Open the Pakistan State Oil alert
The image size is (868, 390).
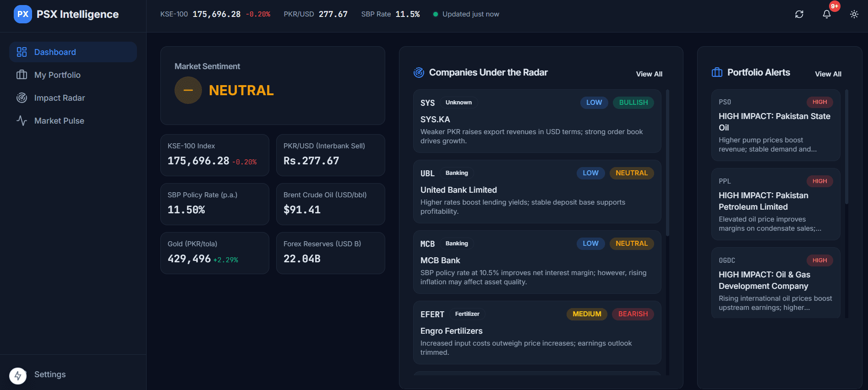[x=776, y=125]
